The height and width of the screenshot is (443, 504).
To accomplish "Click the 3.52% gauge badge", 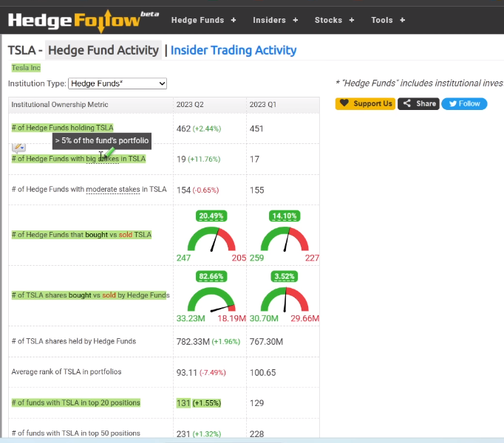I will [285, 276].
